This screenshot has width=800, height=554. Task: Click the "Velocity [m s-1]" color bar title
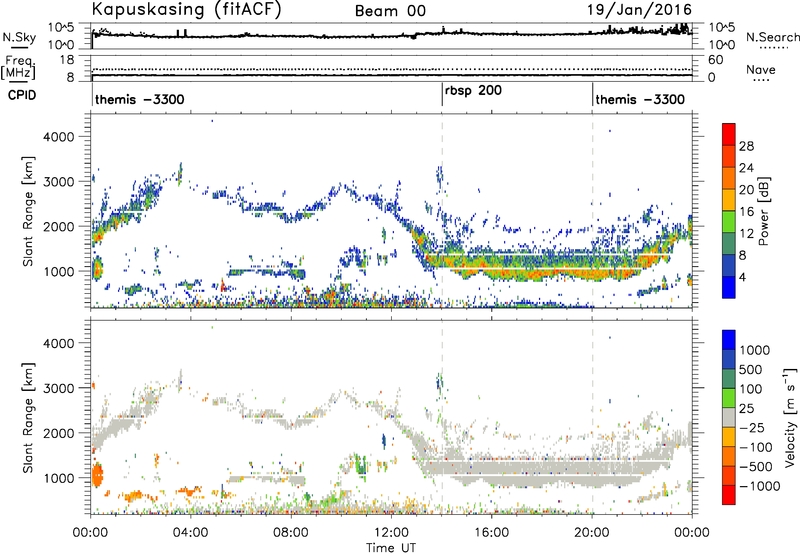pos(790,417)
